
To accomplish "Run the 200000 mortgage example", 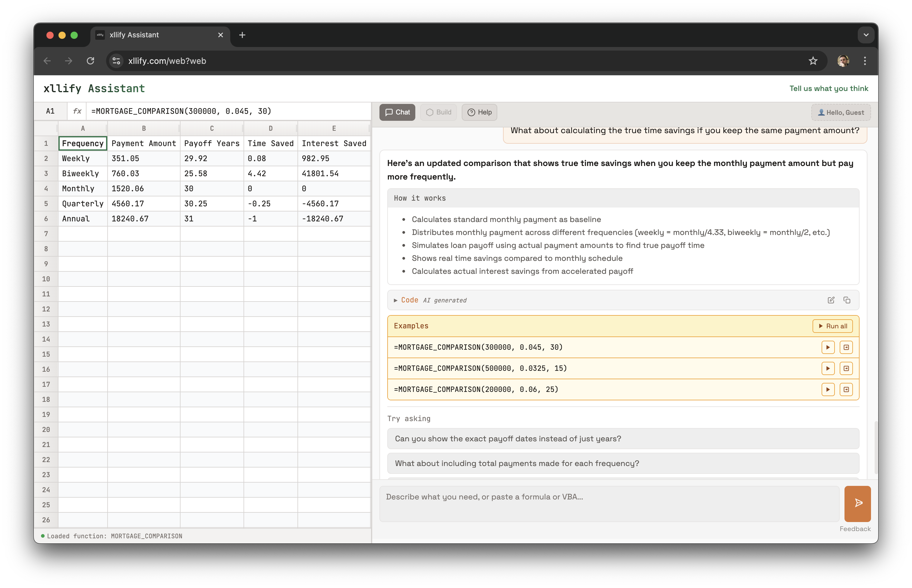I will [x=828, y=389].
